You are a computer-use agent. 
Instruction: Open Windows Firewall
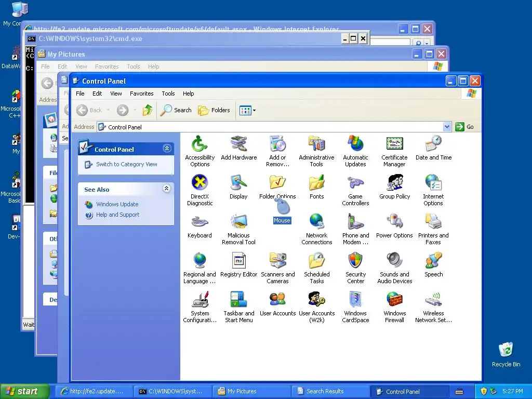pos(394,307)
